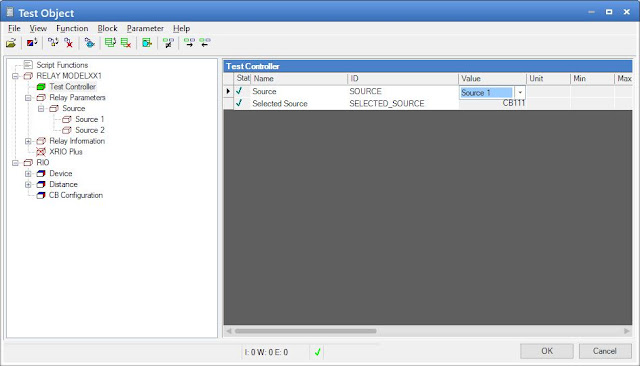Select the RIO tree label
Screen dimensions: 640x366
(42, 163)
